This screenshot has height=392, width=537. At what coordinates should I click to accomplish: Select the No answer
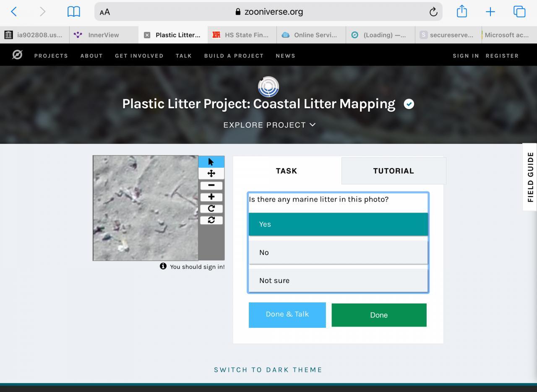point(338,252)
